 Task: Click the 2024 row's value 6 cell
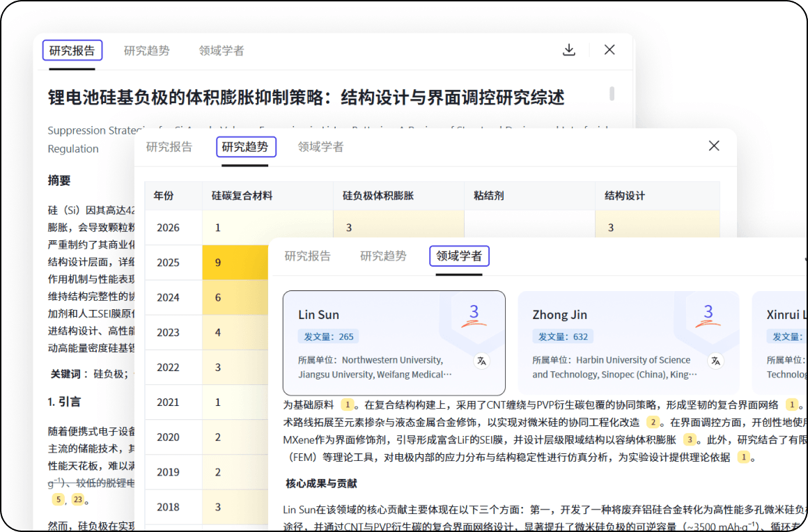click(235, 297)
